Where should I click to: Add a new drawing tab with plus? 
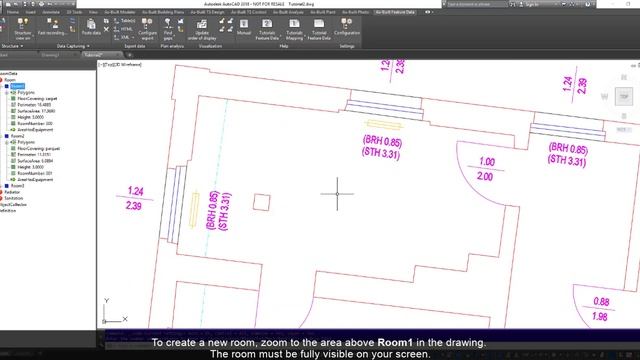(x=130, y=55)
